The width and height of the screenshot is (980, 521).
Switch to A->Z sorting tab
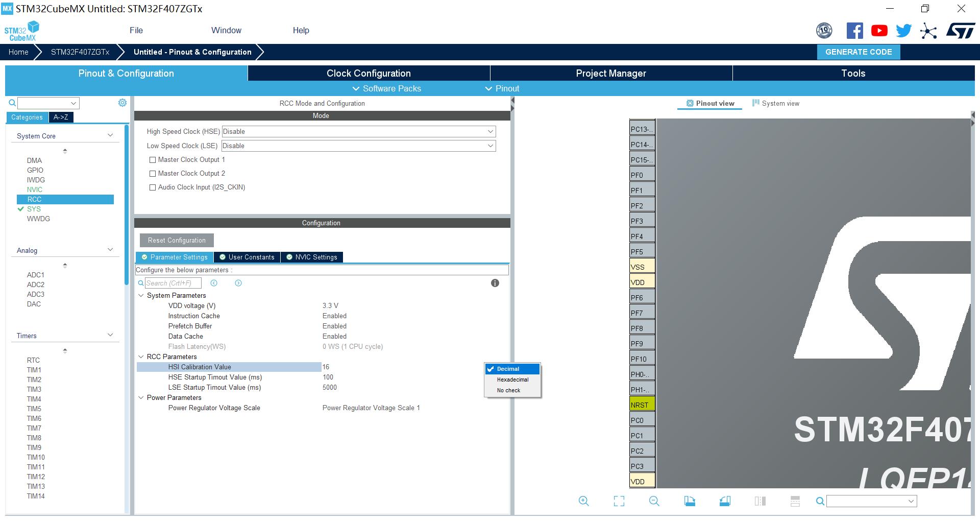tap(61, 117)
